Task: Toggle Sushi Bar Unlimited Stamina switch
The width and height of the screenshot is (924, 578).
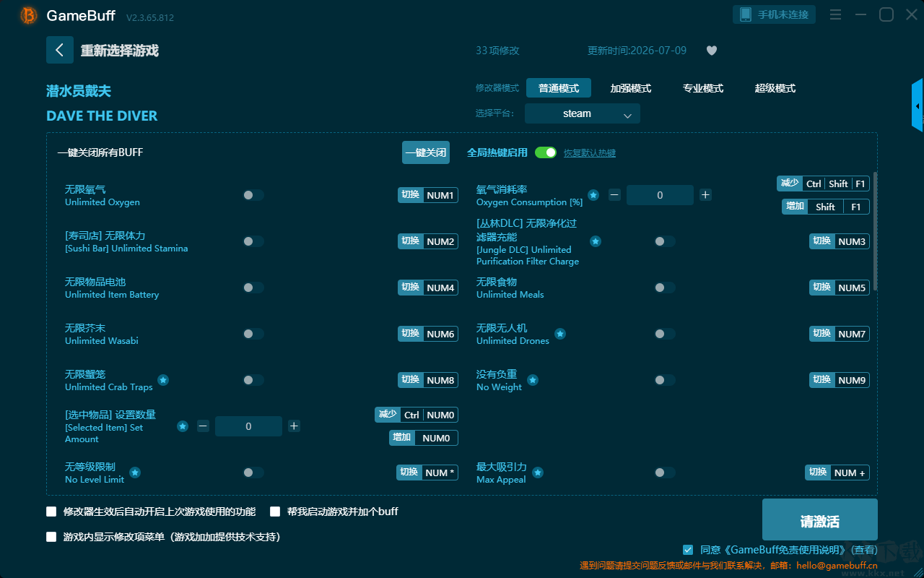Action: click(253, 241)
